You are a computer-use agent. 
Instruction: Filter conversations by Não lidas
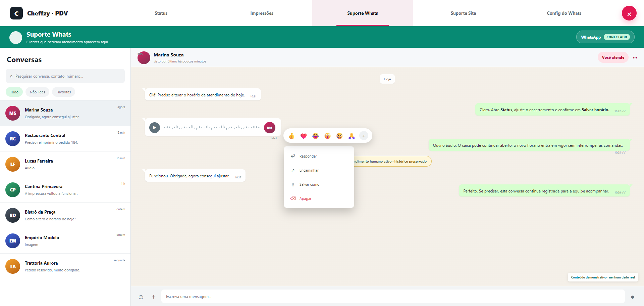[37, 92]
